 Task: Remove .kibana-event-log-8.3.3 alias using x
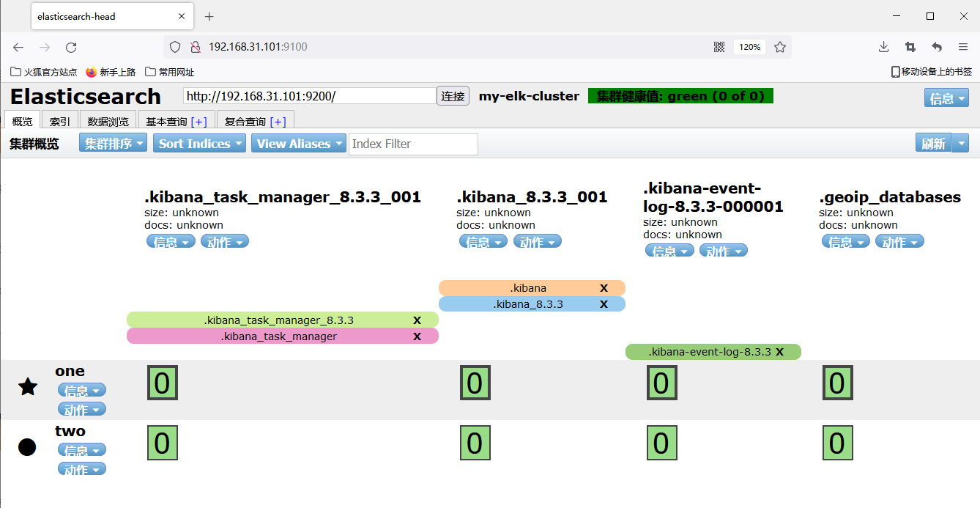(780, 352)
